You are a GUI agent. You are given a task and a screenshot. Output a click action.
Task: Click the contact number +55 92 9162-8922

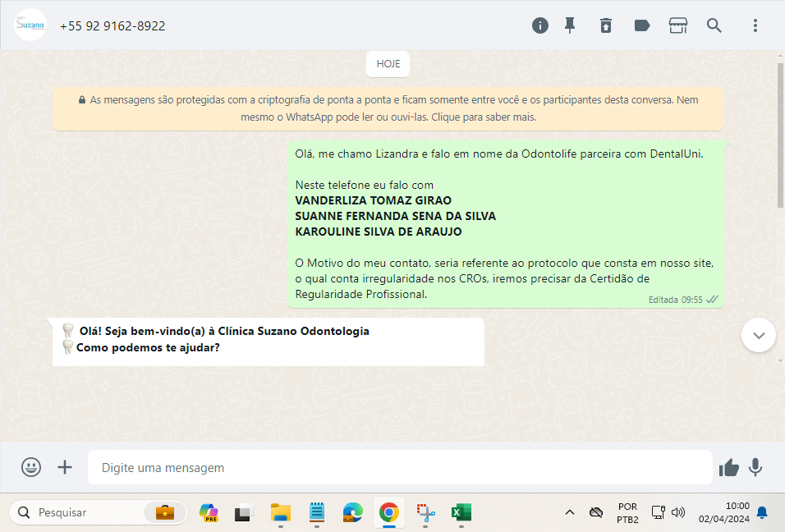(112, 26)
